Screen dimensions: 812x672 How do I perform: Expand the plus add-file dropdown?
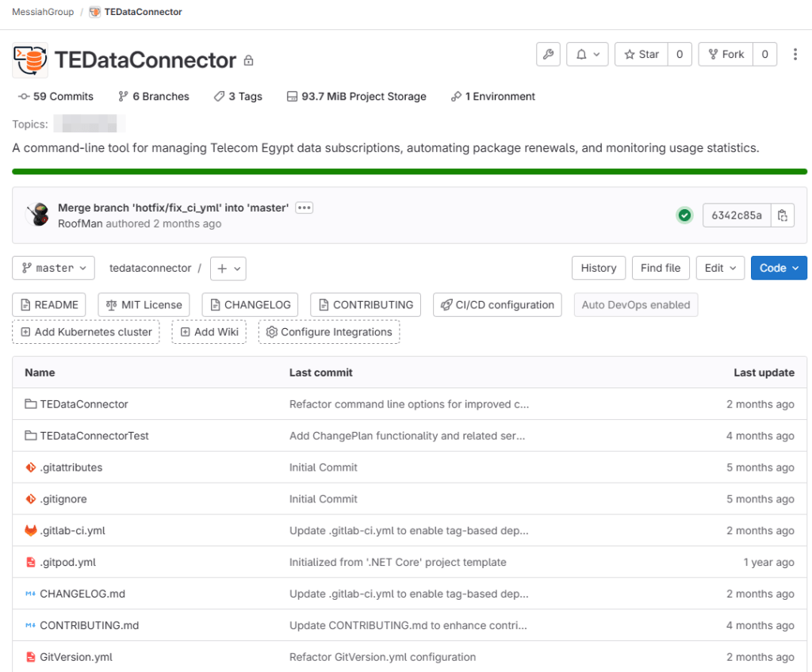[228, 269]
